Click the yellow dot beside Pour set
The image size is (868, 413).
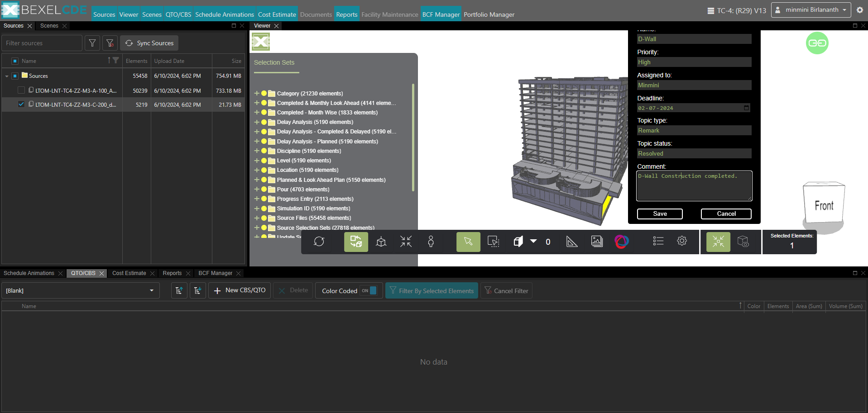tap(264, 190)
